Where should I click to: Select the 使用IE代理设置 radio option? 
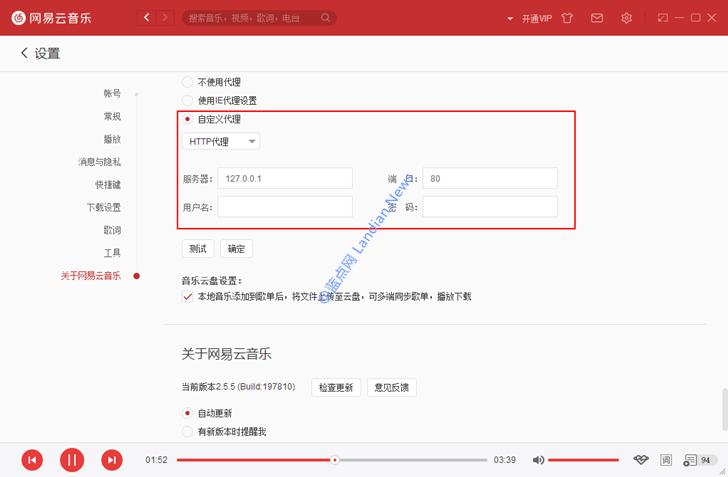point(187,100)
